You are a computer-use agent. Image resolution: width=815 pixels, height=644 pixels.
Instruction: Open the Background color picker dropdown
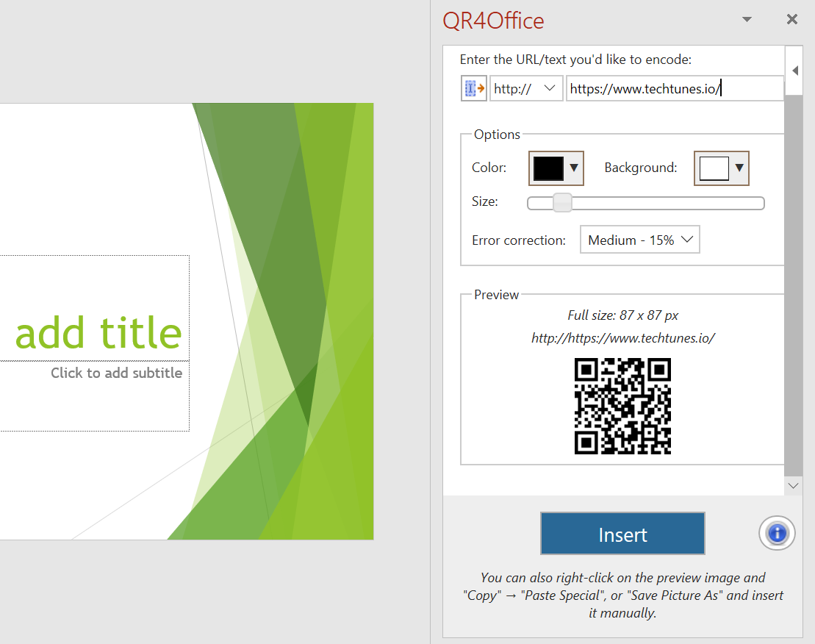click(722, 168)
